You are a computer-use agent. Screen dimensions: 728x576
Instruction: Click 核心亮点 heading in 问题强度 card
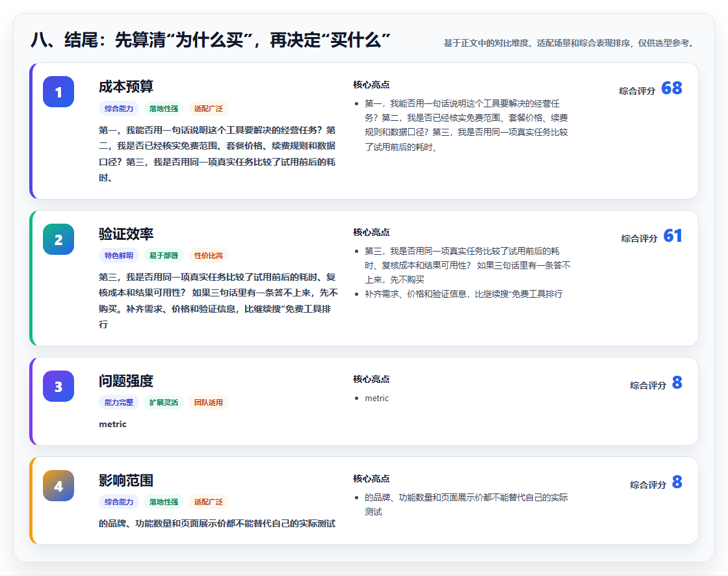(371, 379)
